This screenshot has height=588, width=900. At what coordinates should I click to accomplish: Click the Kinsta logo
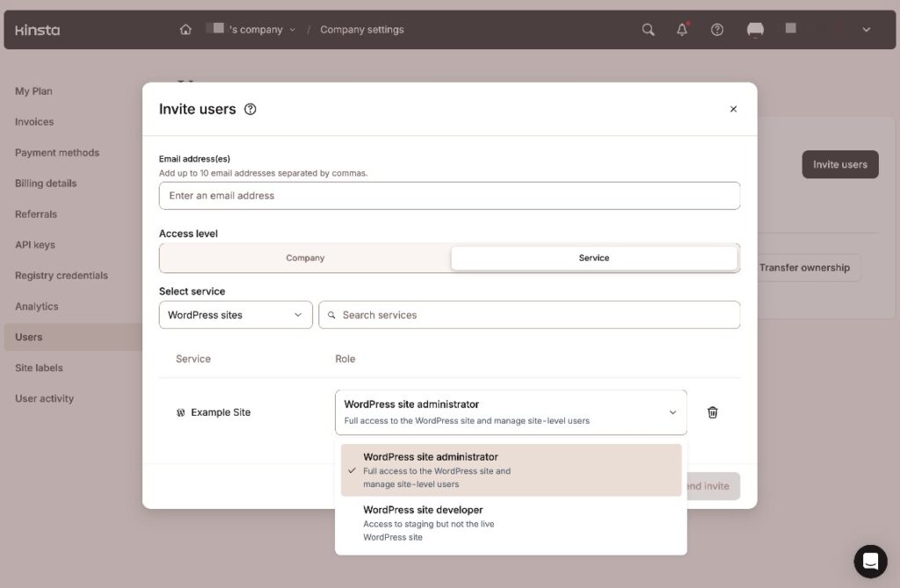[x=38, y=29]
